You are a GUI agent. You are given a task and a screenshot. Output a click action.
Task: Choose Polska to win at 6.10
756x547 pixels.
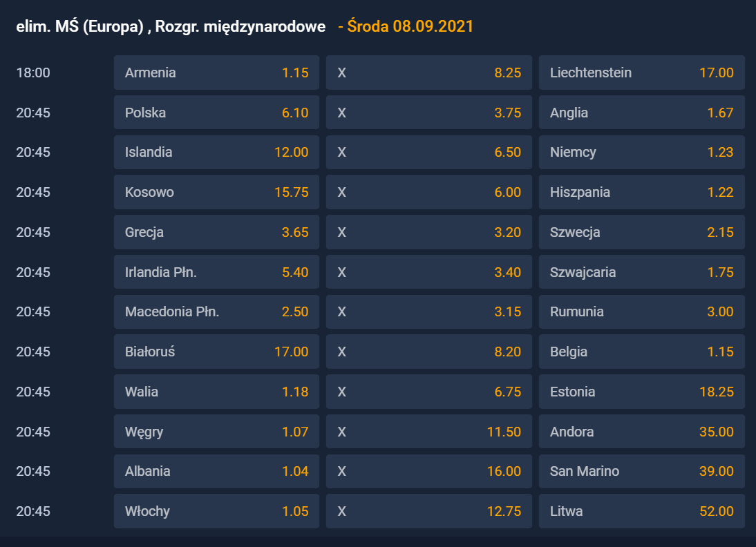[216, 113]
